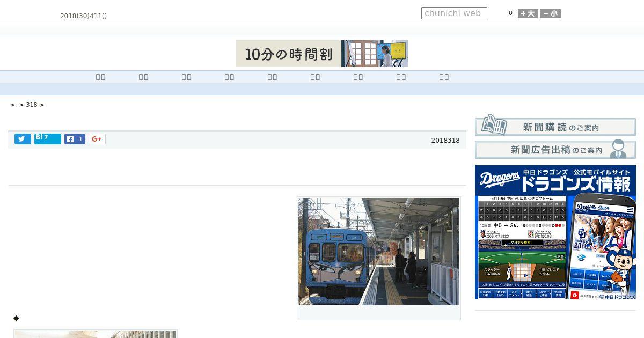The image size is (644, 338).
Task: Focus the chunichi web search field
Action: 454,13
